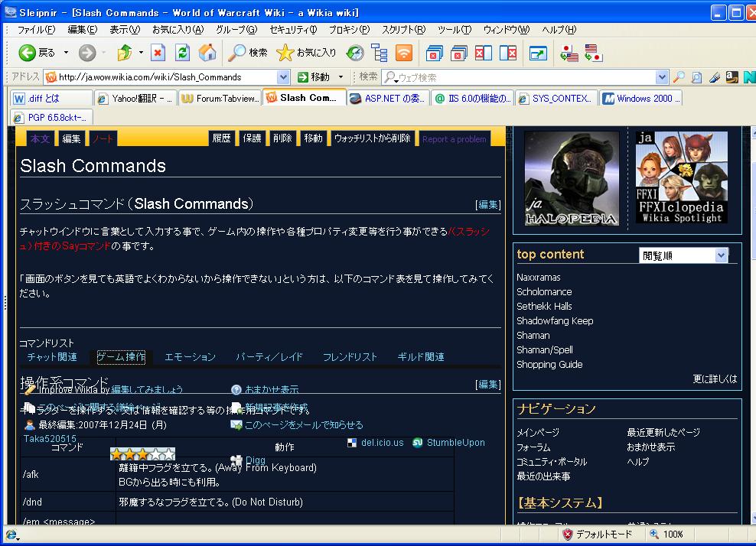Click the second flag translation icon
The width and height of the screenshot is (756, 546).
pyautogui.click(x=594, y=53)
